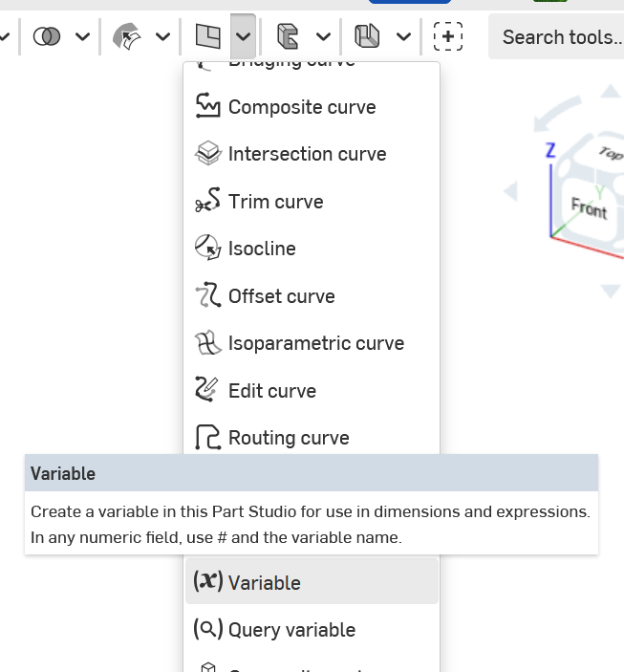
Task: Click the Edit curve pencil icon
Action: tap(207, 390)
